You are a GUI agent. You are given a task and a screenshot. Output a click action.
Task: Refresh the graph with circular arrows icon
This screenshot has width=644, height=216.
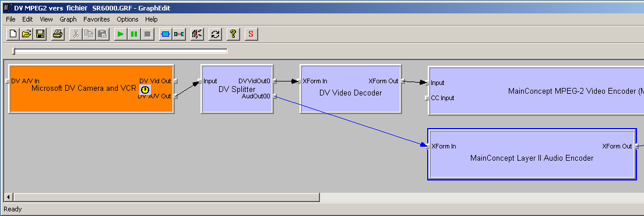(215, 34)
